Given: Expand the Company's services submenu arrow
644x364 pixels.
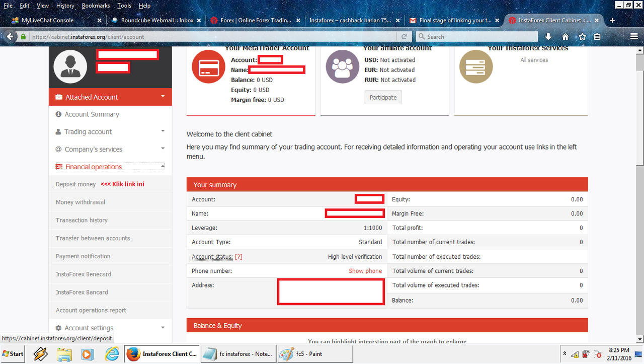Looking at the screenshot, I should pyautogui.click(x=163, y=149).
